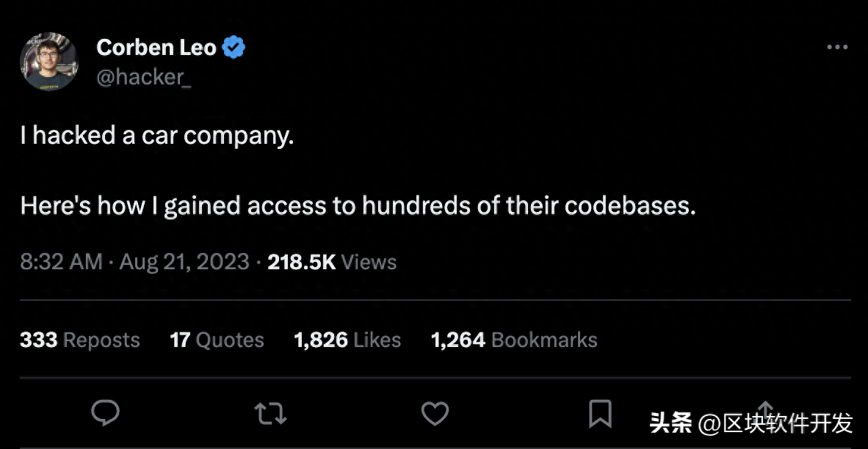Click the blue verified badge

coord(234,48)
